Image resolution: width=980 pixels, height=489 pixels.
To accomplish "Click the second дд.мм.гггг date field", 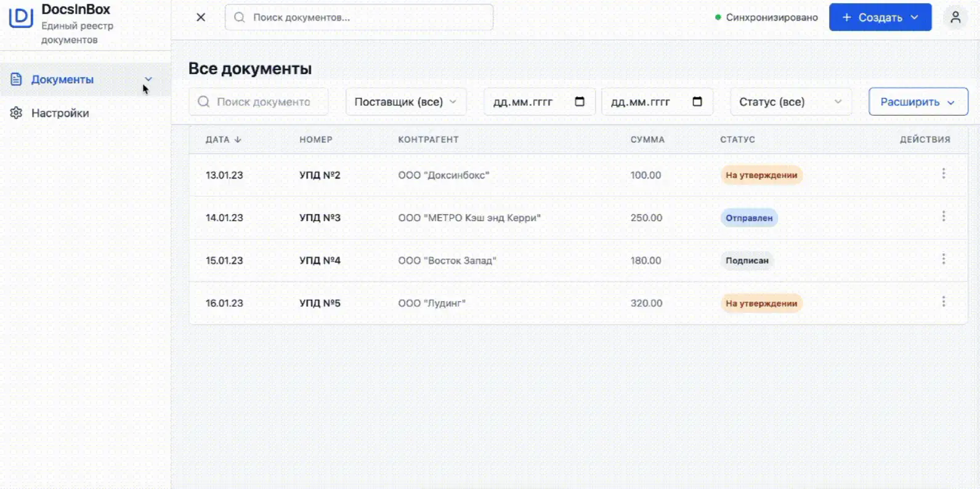I will pos(657,102).
